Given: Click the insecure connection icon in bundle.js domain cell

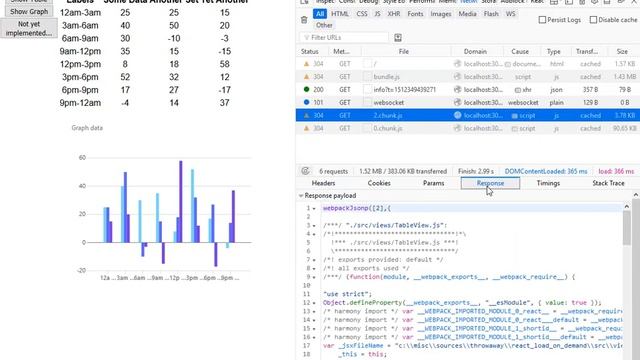Looking at the screenshot, I should point(458,77).
